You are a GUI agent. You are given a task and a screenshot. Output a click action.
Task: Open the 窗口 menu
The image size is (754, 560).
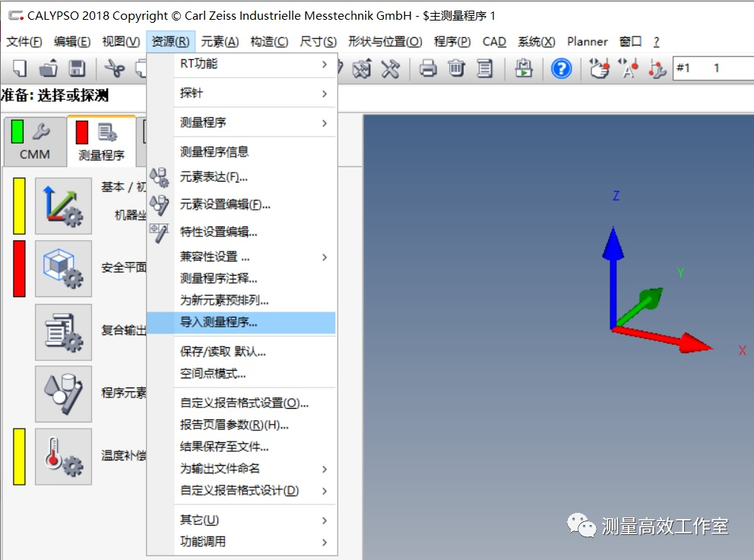[630, 42]
